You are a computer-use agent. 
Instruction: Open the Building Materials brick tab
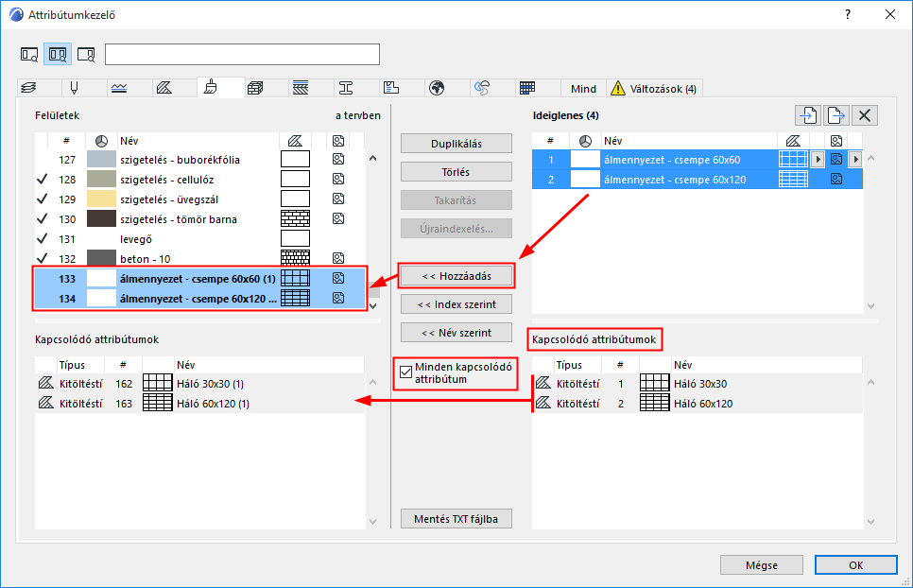(x=255, y=88)
